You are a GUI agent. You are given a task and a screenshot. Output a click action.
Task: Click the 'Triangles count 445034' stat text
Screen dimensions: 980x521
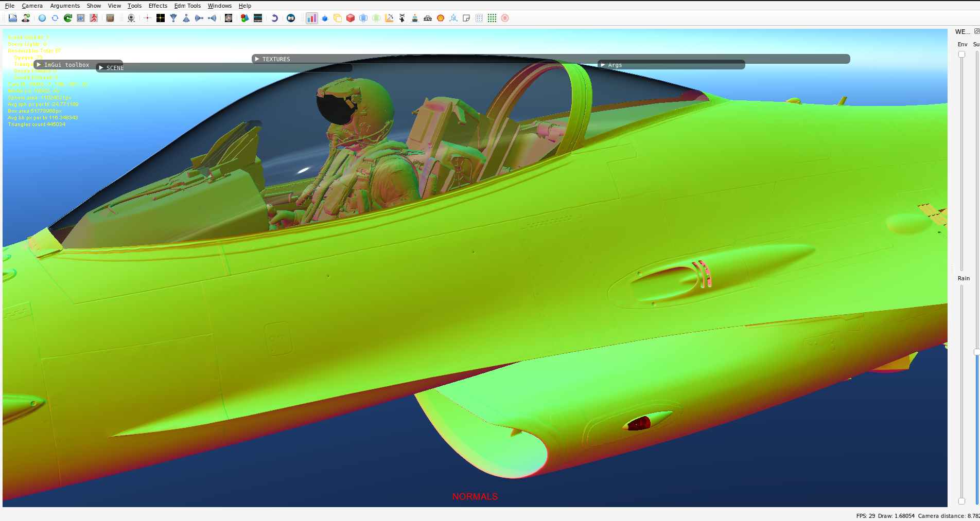37,124
